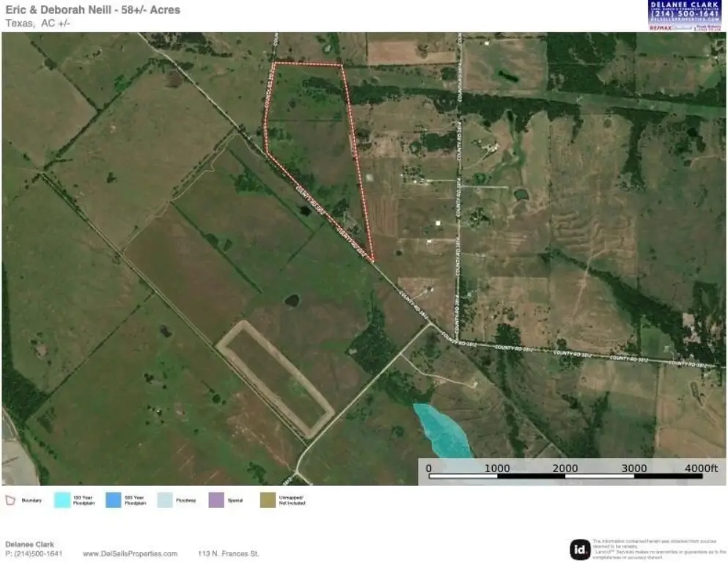
Task: Click the Unmapped/Not Included legend swatch
Action: [270, 500]
